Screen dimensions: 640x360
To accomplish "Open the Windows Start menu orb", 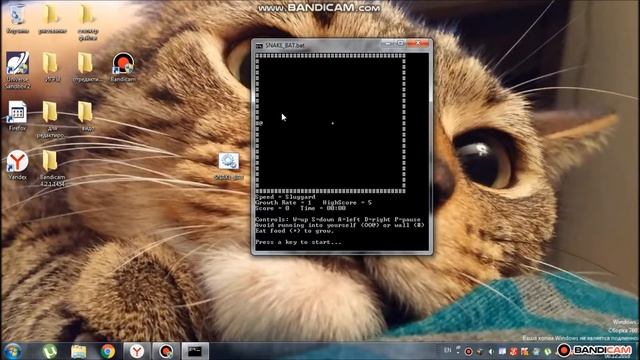I will pos(13,351).
